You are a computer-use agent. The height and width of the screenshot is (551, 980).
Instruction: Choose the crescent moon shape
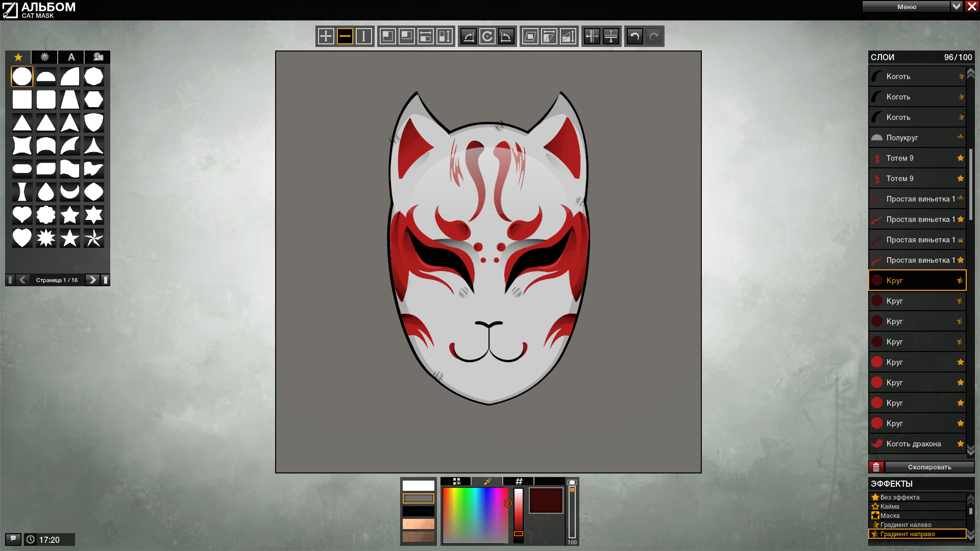[70, 192]
